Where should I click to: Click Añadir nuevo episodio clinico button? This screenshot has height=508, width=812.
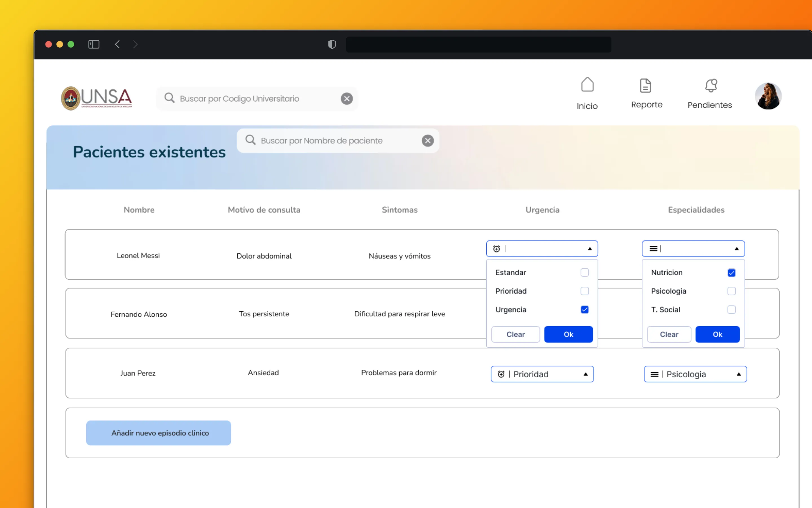[158, 433]
